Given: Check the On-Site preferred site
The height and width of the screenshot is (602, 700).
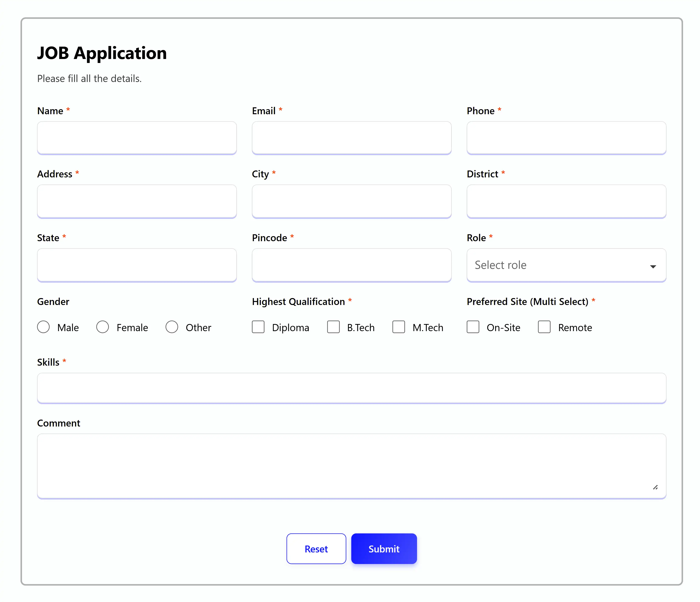Looking at the screenshot, I should (x=473, y=327).
